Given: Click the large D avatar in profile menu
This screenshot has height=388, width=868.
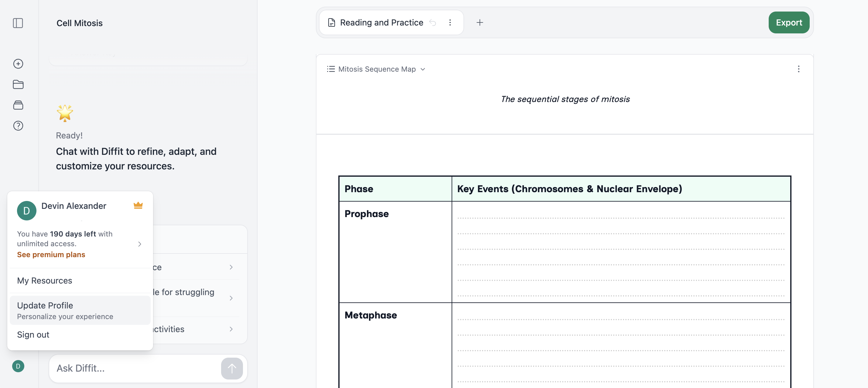Looking at the screenshot, I should click(x=27, y=210).
